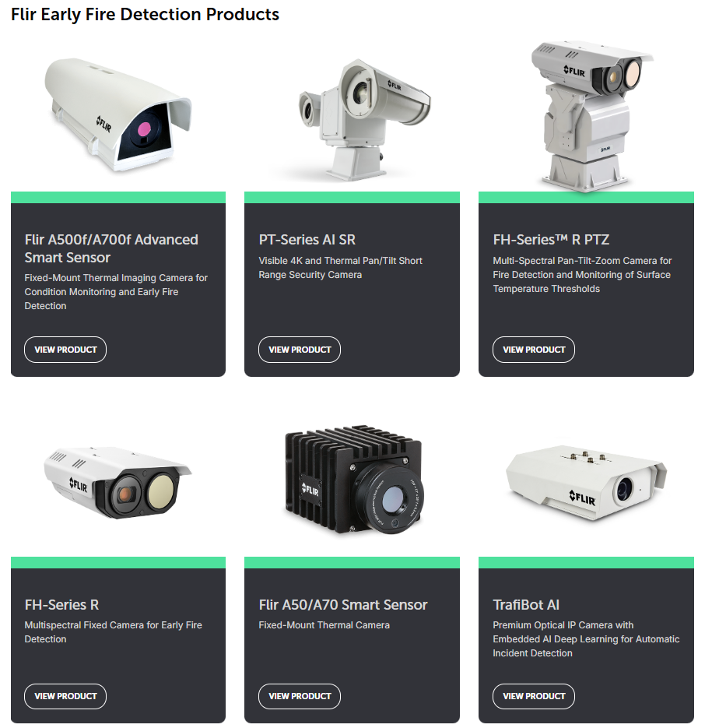705x728 pixels.
Task: Open the Flir A500f/A700f Advanced Smart Sensor title
Action: click(111, 248)
